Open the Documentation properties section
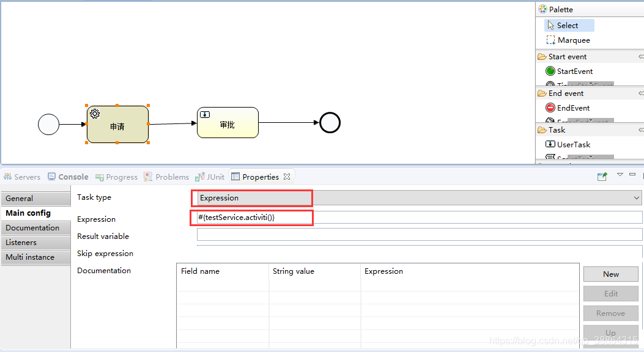 pyautogui.click(x=35, y=228)
